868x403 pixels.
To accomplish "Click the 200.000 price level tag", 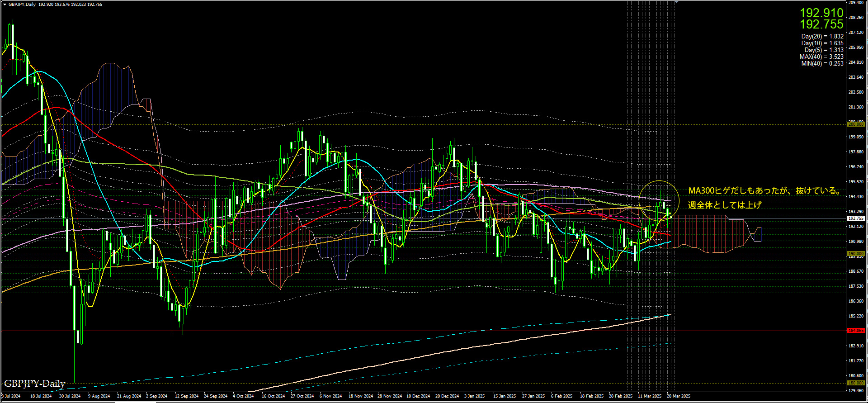I will point(856,124).
